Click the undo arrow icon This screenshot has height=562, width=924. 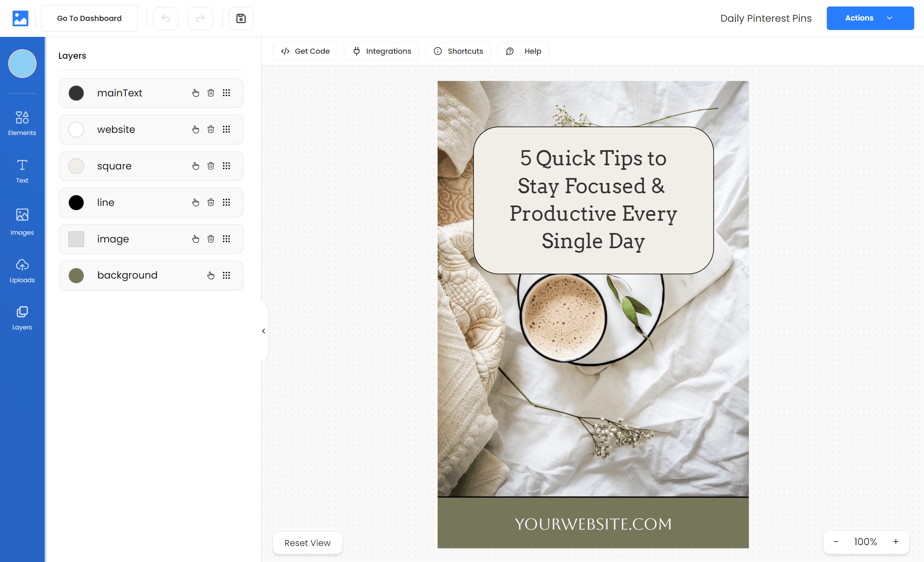166,18
